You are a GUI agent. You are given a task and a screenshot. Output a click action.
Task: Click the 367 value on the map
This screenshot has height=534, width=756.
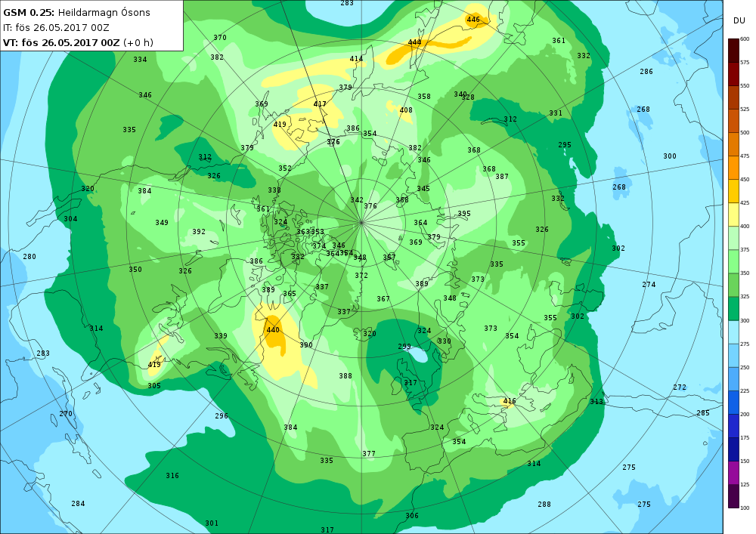click(383, 299)
